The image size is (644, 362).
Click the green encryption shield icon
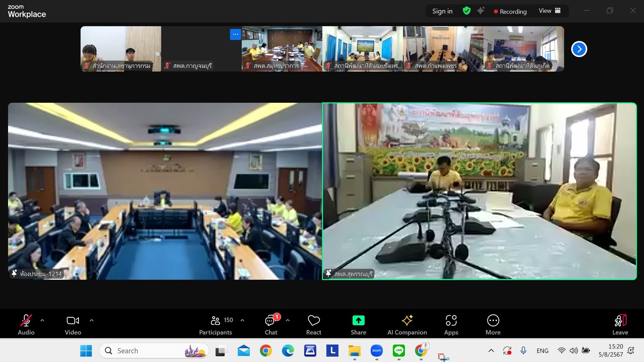466,11
